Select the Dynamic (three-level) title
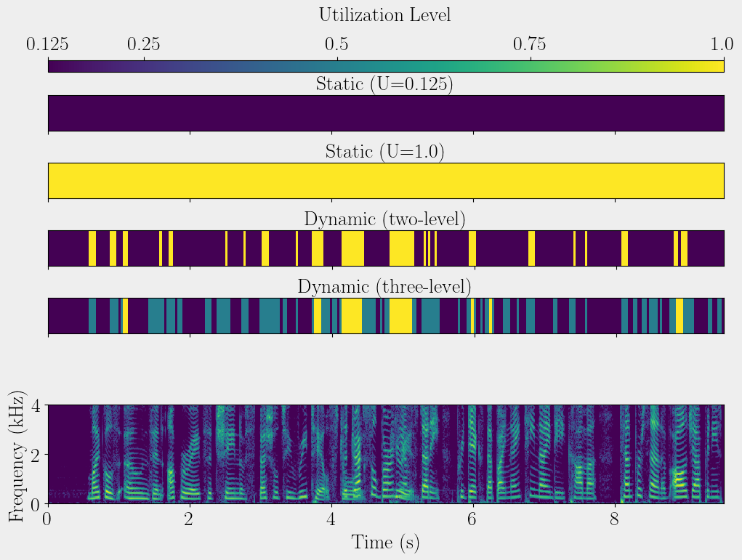The width and height of the screenshot is (742, 560). (x=384, y=287)
